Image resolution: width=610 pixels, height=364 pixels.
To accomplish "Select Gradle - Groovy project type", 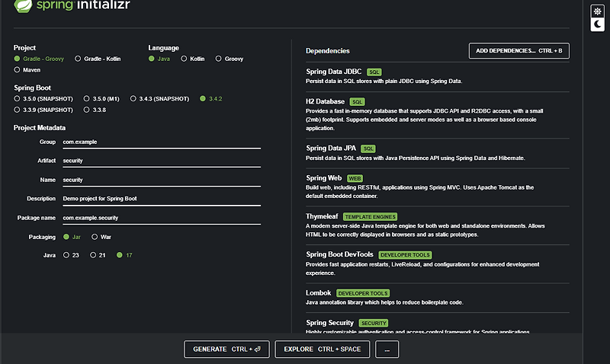I will [x=39, y=59].
